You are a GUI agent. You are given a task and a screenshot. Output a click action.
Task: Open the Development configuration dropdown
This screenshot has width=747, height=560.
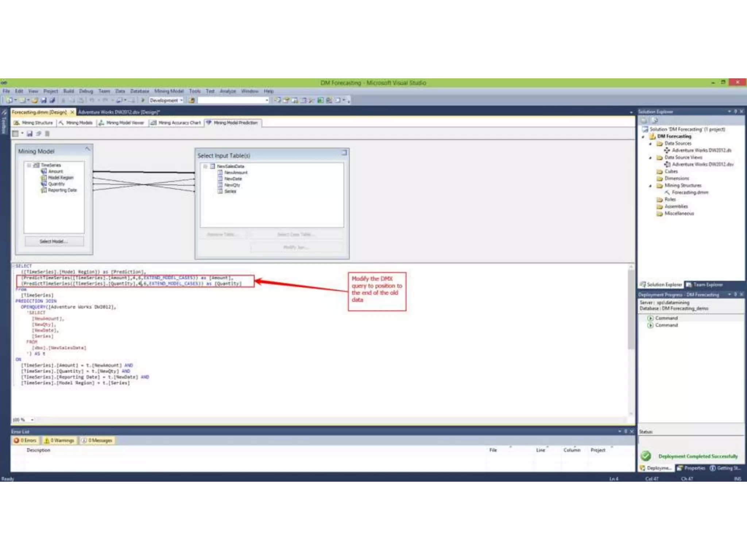tap(166, 100)
